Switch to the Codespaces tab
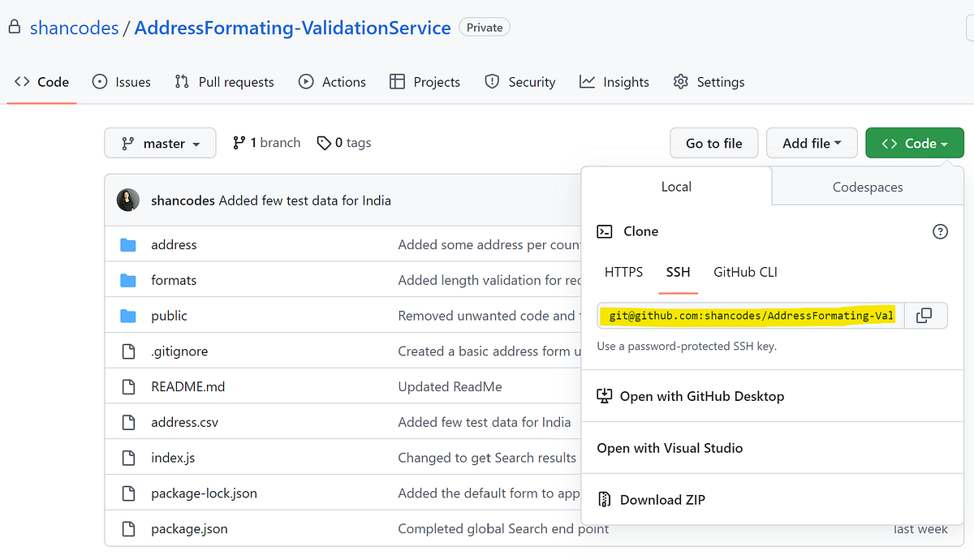Screen dimensions: 974x560 [x=867, y=187]
